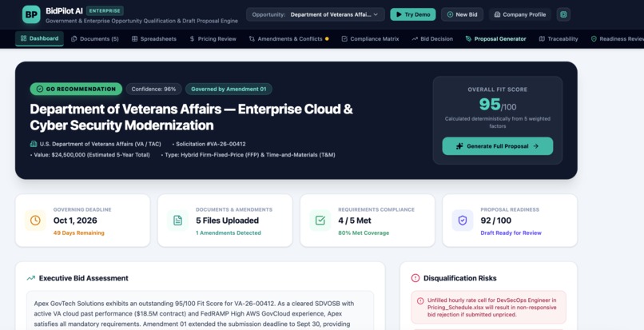Screen dimensions: 644x330
Task: Open the Documents (5) tab
Action: [95, 38]
